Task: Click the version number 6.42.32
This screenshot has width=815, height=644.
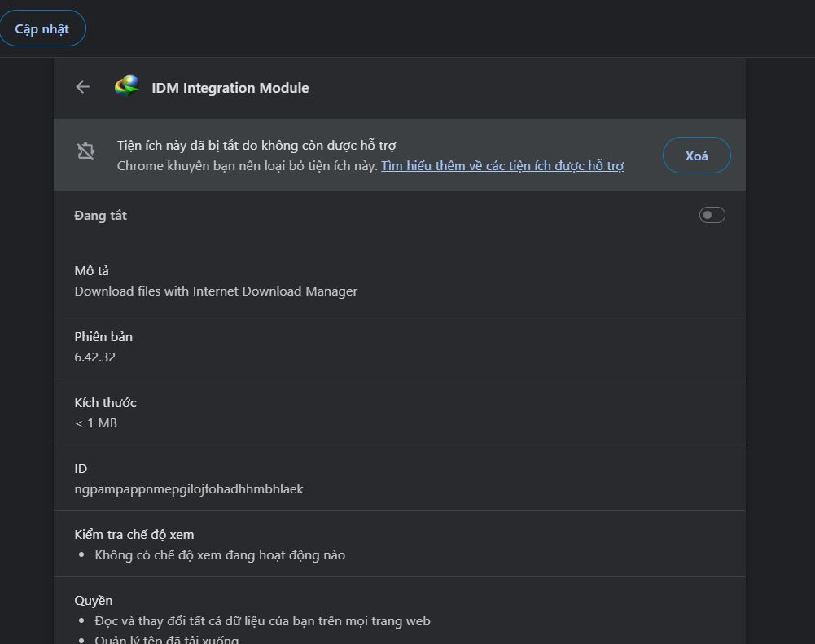Action: 95,357
